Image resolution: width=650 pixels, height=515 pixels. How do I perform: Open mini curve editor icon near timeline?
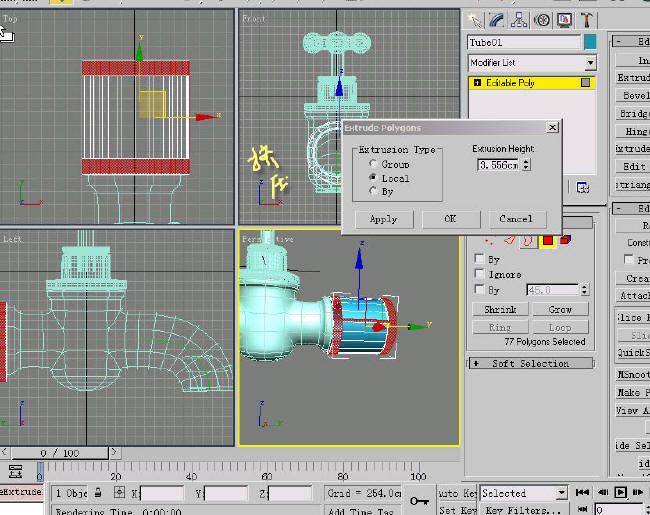[x=15, y=472]
